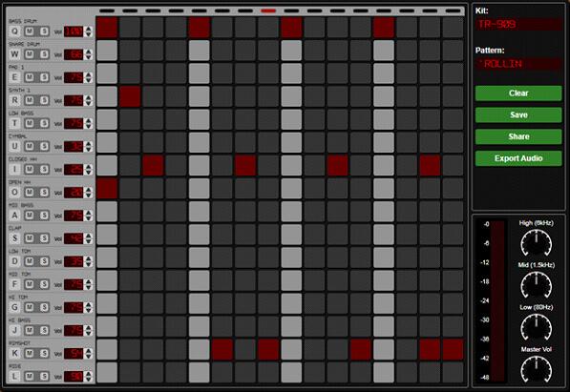The height and width of the screenshot is (392, 570).
Task: Trigger the Pad 1 E key pad
Action: (x=14, y=77)
